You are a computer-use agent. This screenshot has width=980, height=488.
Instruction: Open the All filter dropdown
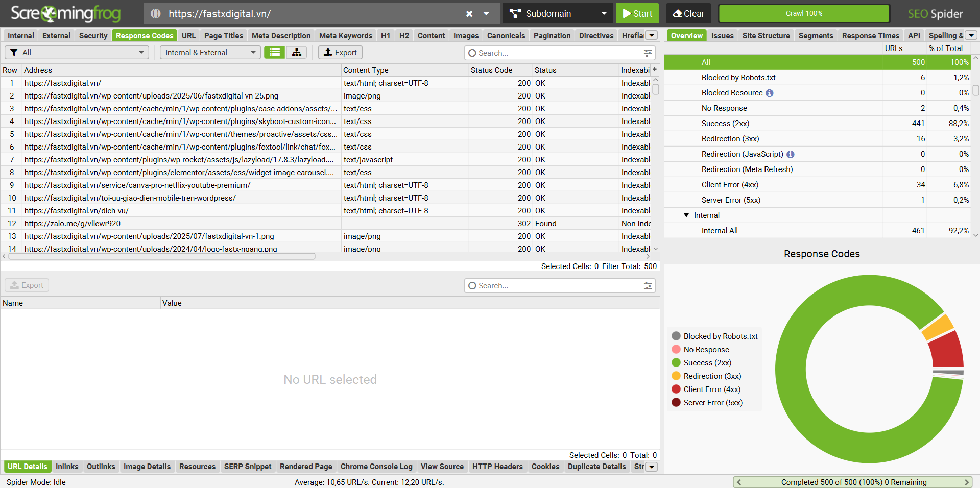tap(77, 53)
